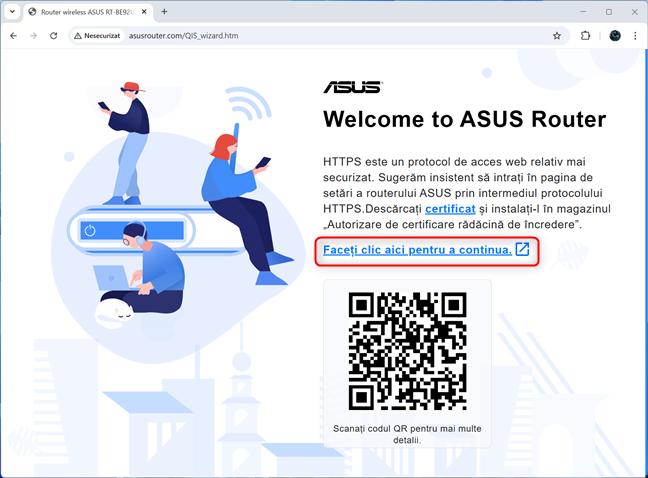The height and width of the screenshot is (478, 648).
Task: Click the external-link icon beside continue link
Action: 522,250
